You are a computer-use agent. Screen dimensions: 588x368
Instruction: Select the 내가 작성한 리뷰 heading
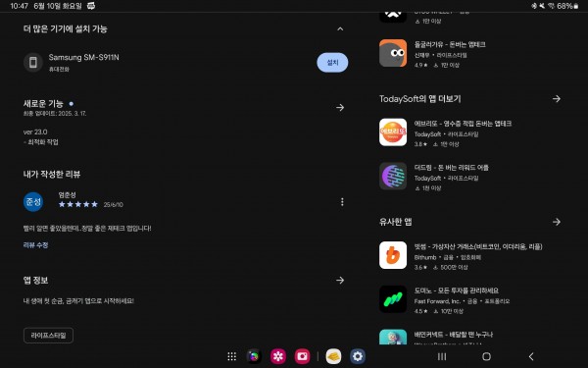[x=52, y=175]
